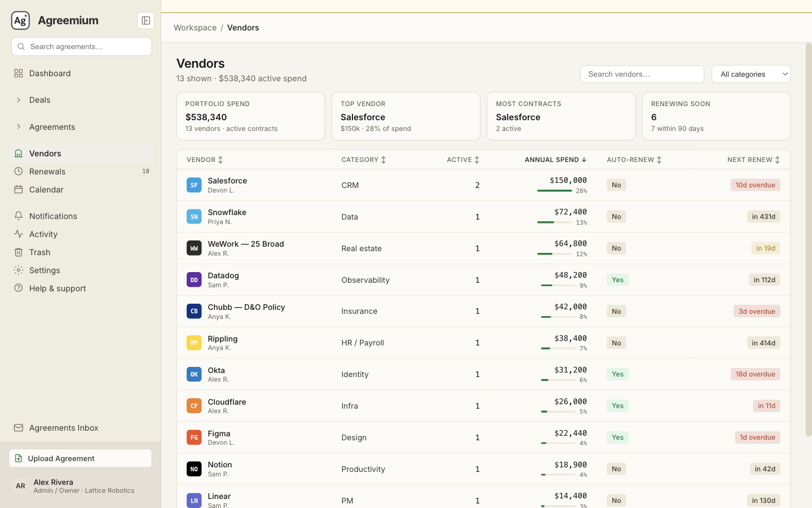
Task: Click the Rippling HR / Payroll category cell
Action: [x=363, y=343]
